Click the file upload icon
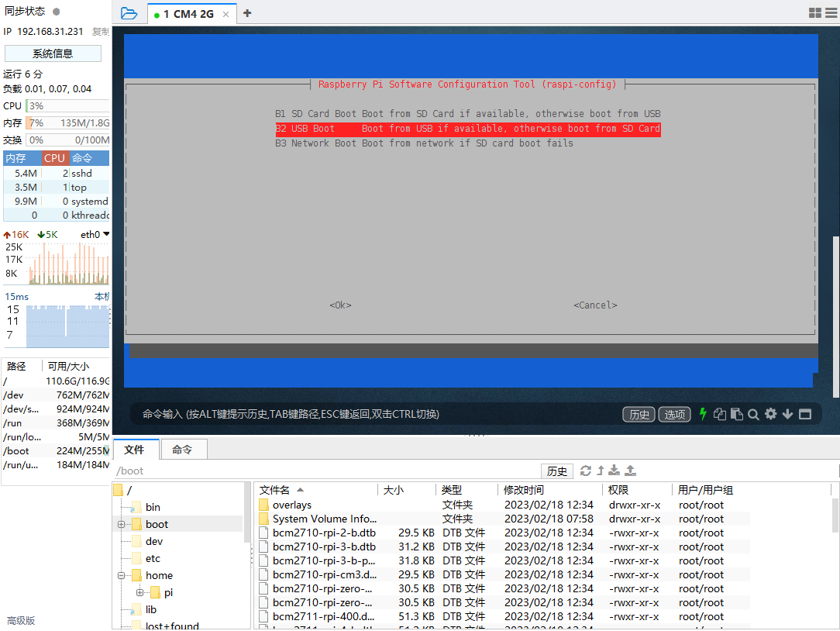 point(631,471)
